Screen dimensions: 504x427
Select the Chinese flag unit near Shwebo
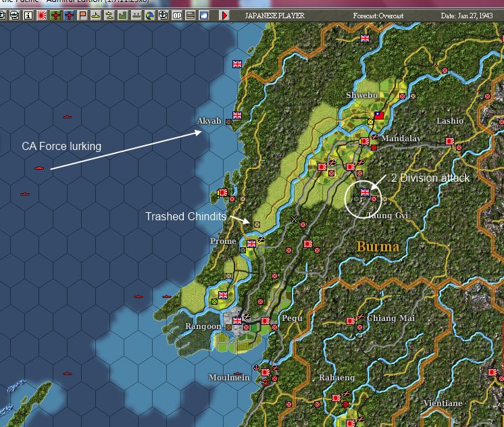click(379, 116)
